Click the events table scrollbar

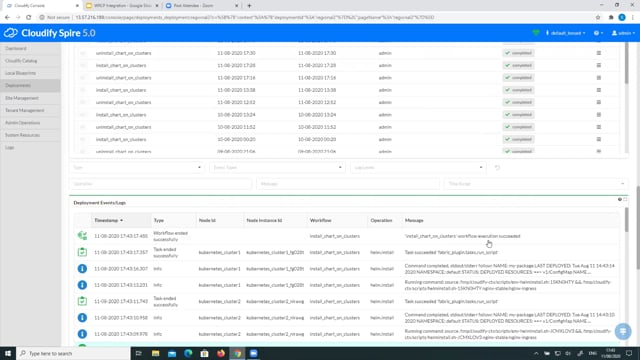coord(627,220)
